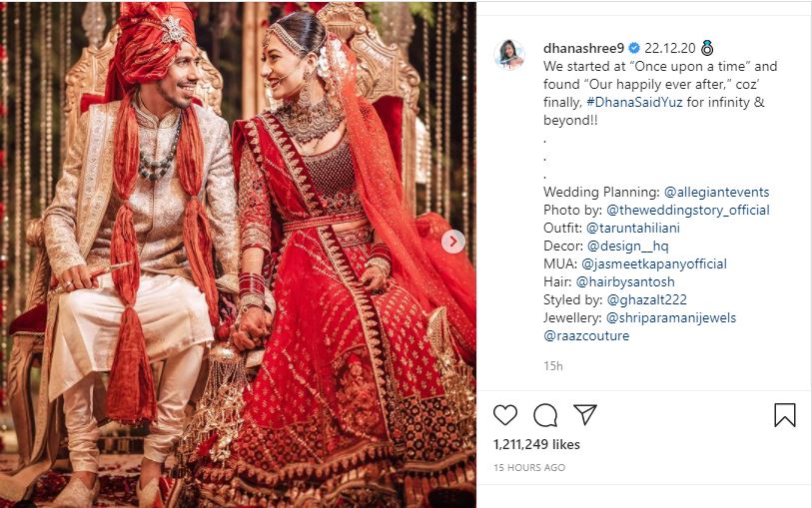This screenshot has width=812, height=508.
Task: Visit @jasmeetkapanyofficial makeup artist profile
Action: point(654,263)
